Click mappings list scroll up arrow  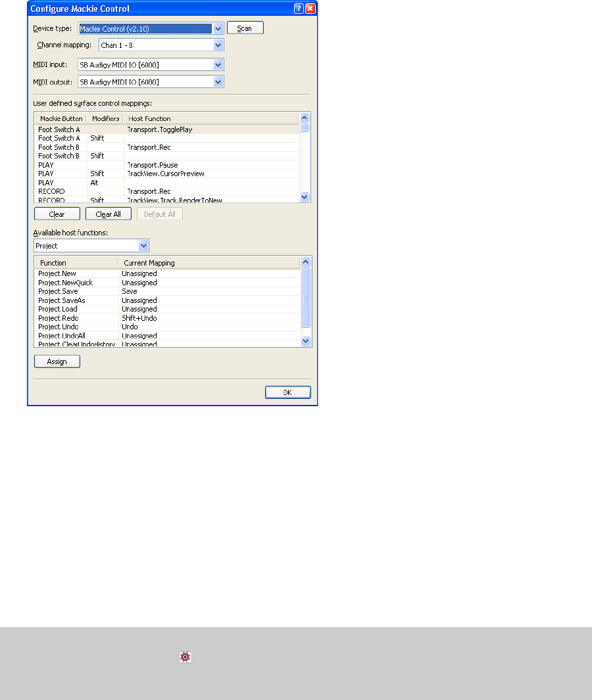[305, 118]
